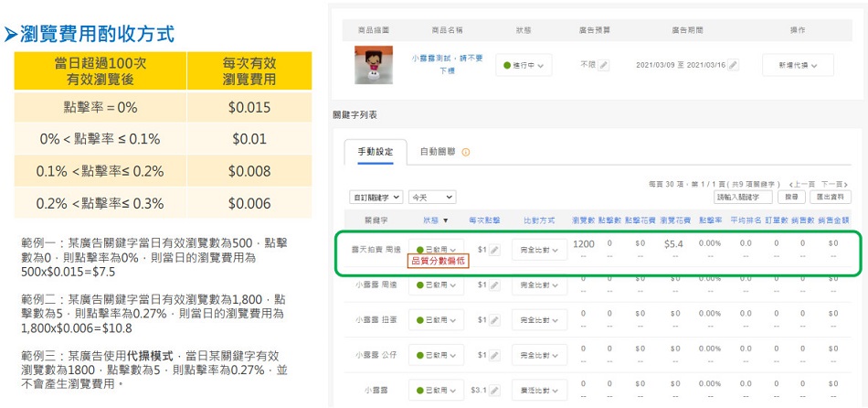Open the 進行中 product status dropdown

pyautogui.click(x=524, y=65)
